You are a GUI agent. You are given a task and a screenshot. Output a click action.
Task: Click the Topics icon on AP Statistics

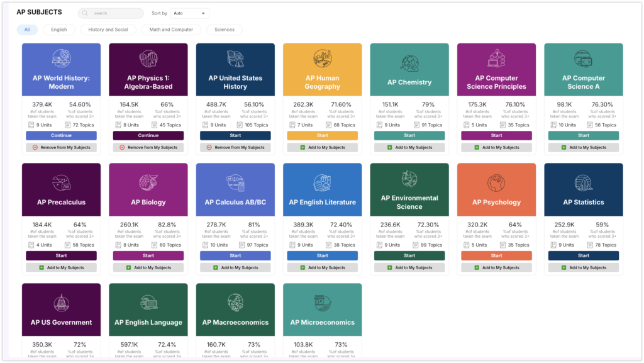590,245
